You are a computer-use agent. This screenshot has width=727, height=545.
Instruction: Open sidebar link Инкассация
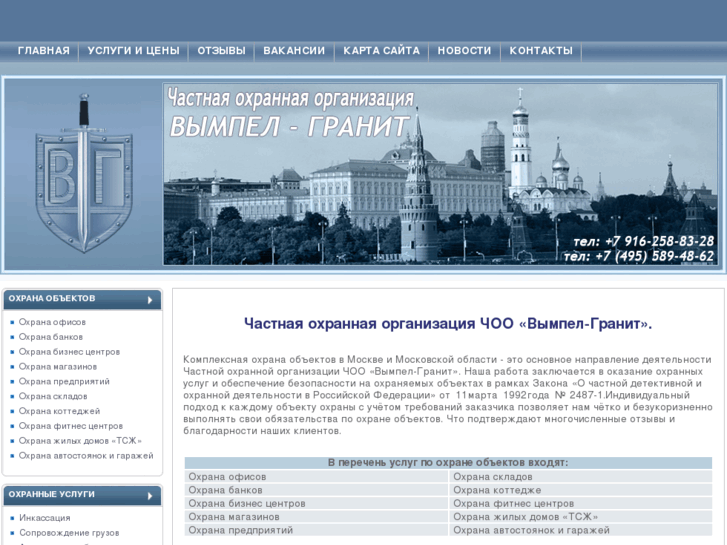45,518
